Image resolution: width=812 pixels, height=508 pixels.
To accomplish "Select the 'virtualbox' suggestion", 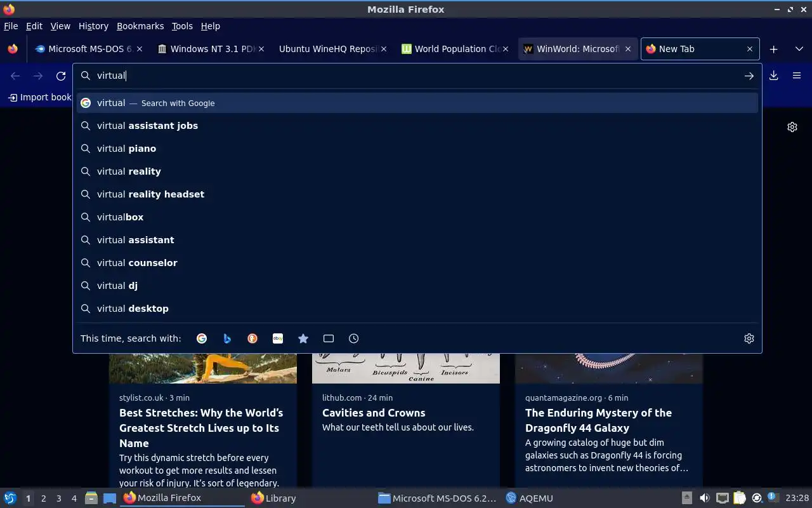I will [417, 217].
